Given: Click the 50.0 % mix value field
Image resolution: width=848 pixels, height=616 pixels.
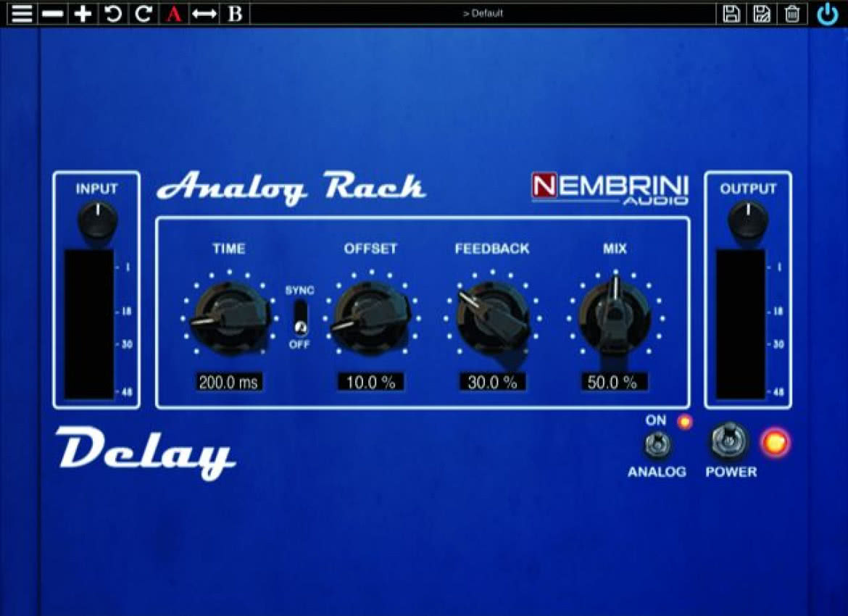Looking at the screenshot, I should pyautogui.click(x=614, y=383).
